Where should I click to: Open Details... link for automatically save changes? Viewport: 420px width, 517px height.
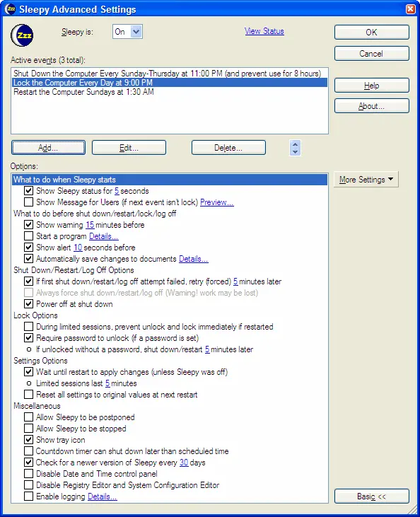pos(194,259)
